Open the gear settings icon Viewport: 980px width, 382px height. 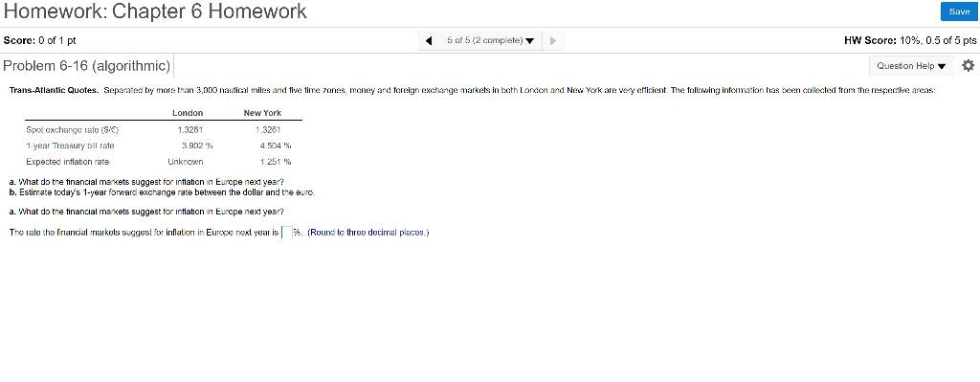[969, 65]
